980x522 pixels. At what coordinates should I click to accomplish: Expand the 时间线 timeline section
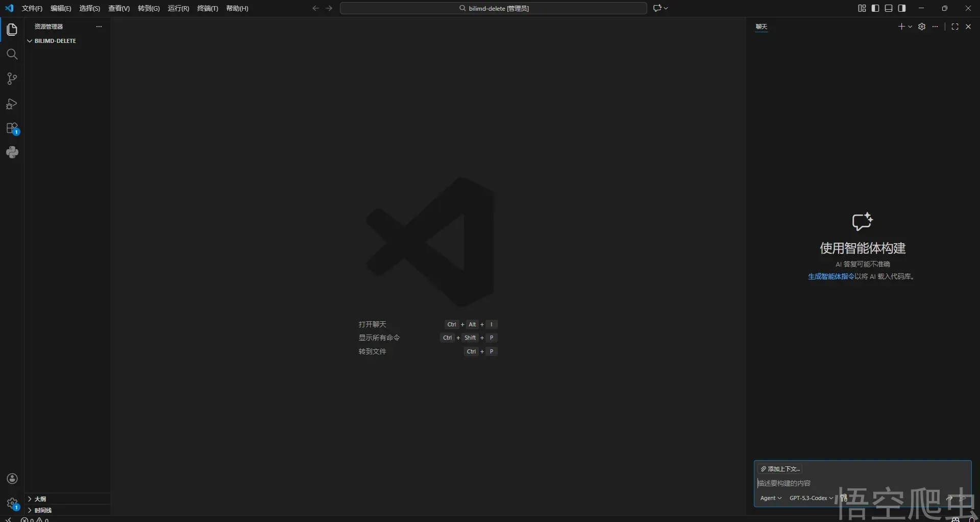pyautogui.click(x=43, y=510)
